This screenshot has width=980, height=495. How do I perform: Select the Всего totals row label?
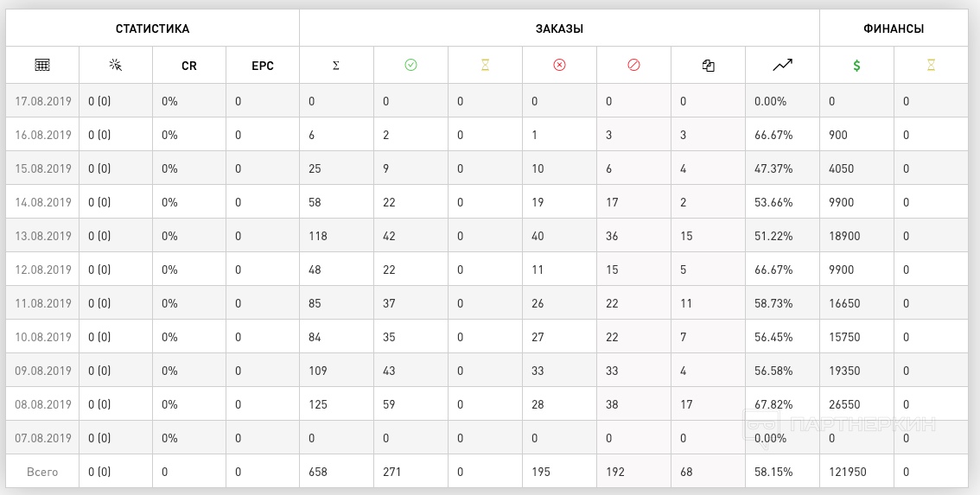click(42, 472)
